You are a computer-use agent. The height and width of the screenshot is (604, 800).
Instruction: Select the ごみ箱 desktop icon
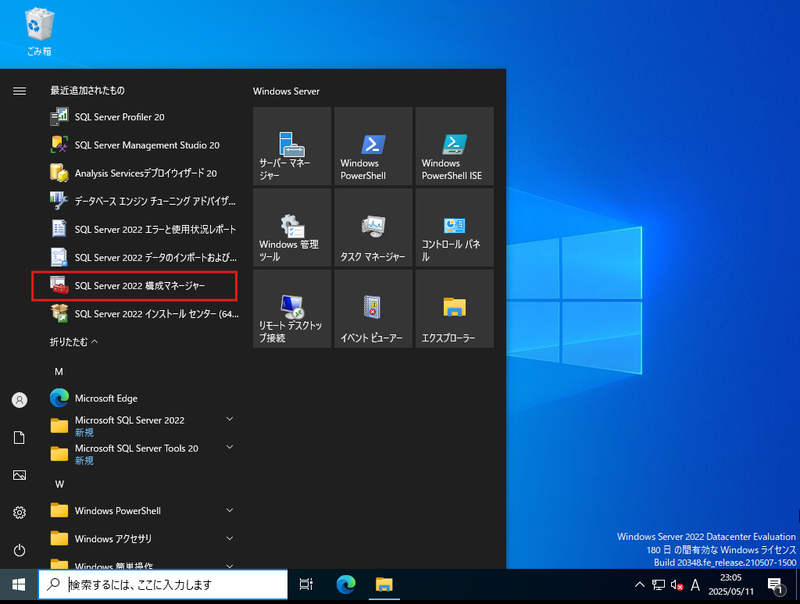coord(39,32)
